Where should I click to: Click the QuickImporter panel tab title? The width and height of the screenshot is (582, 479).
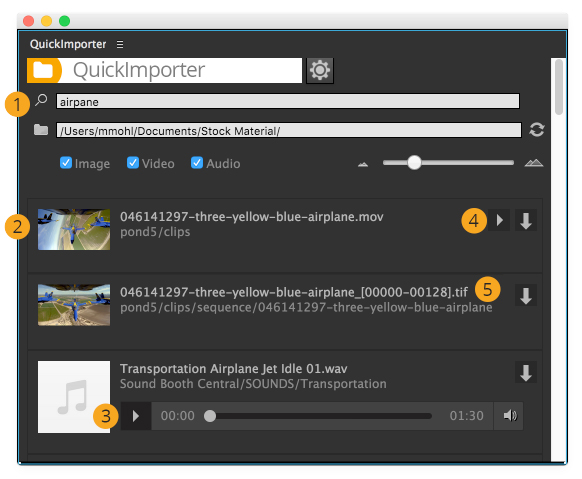[x=68, y=44]
